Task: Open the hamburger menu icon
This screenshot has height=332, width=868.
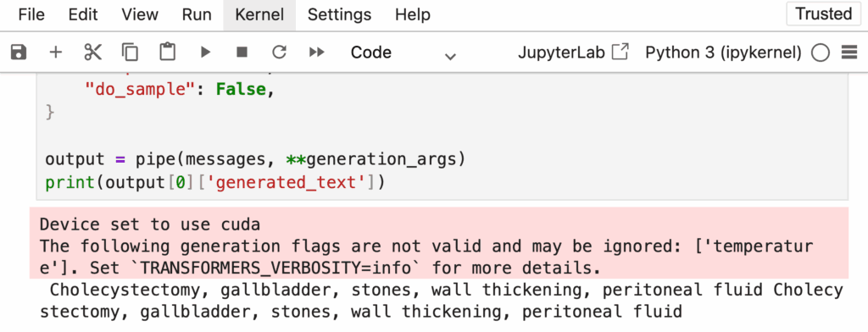Action: pos(849,53)
